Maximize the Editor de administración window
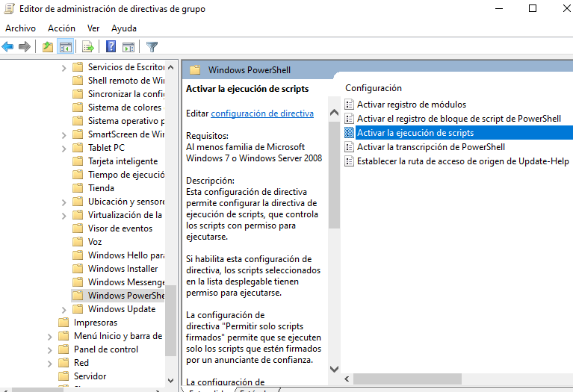Viewport: 573px width, 392px height. [x=533, y=8]
